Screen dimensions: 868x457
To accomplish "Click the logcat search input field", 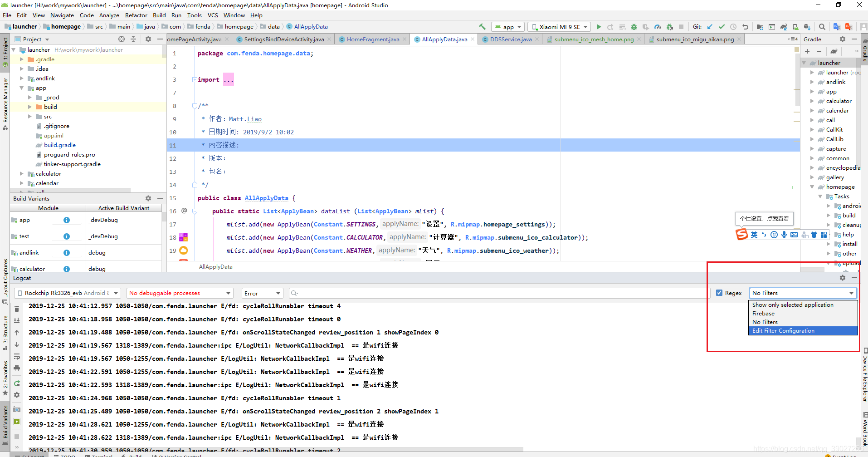I will 499,293.
